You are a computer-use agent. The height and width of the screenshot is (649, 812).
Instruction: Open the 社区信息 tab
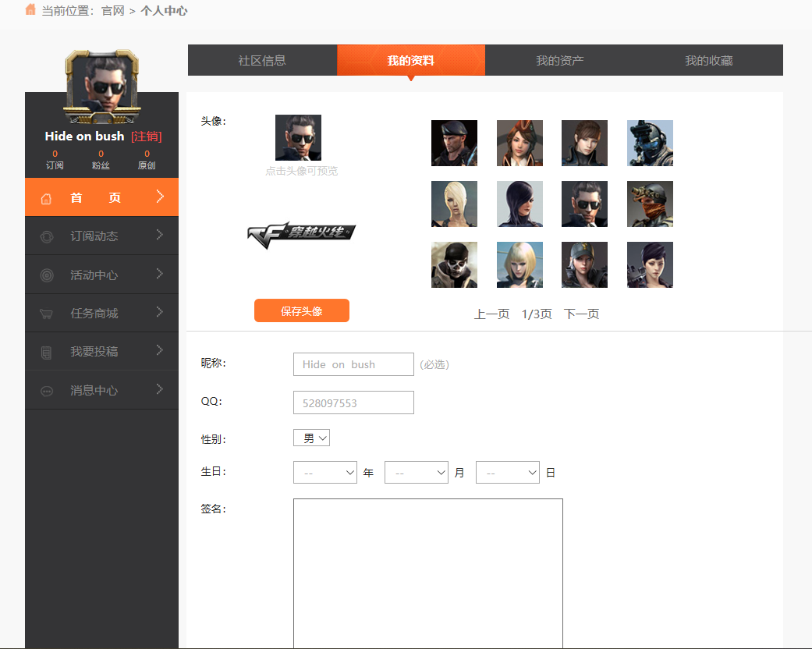click(x=262, y=60)
